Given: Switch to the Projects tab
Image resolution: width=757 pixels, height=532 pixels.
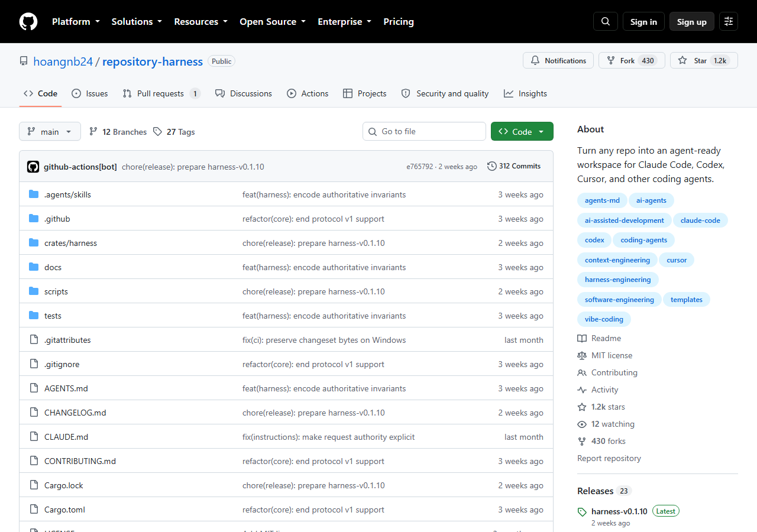Looking at the screenshot, I should (x=364, y=93).
